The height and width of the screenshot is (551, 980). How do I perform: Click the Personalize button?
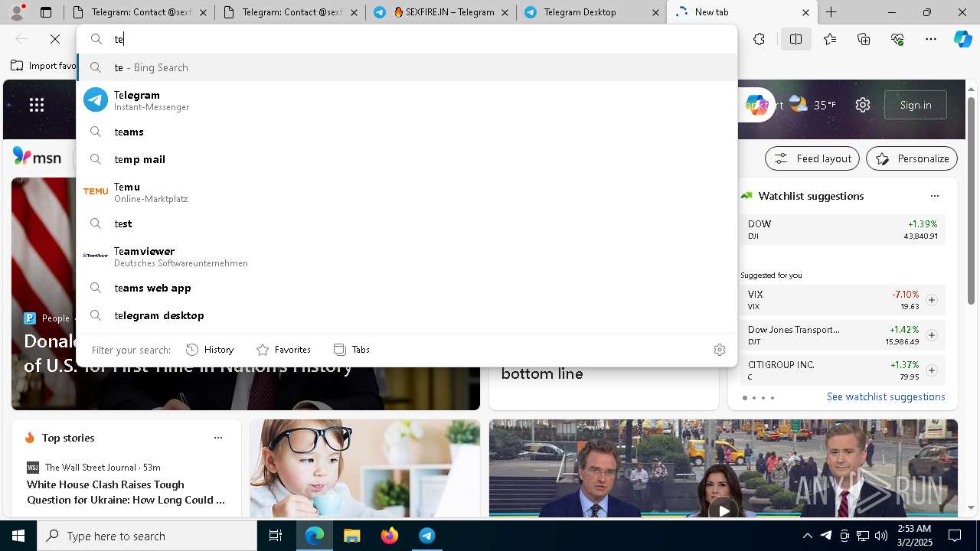(x=912, y=158)
